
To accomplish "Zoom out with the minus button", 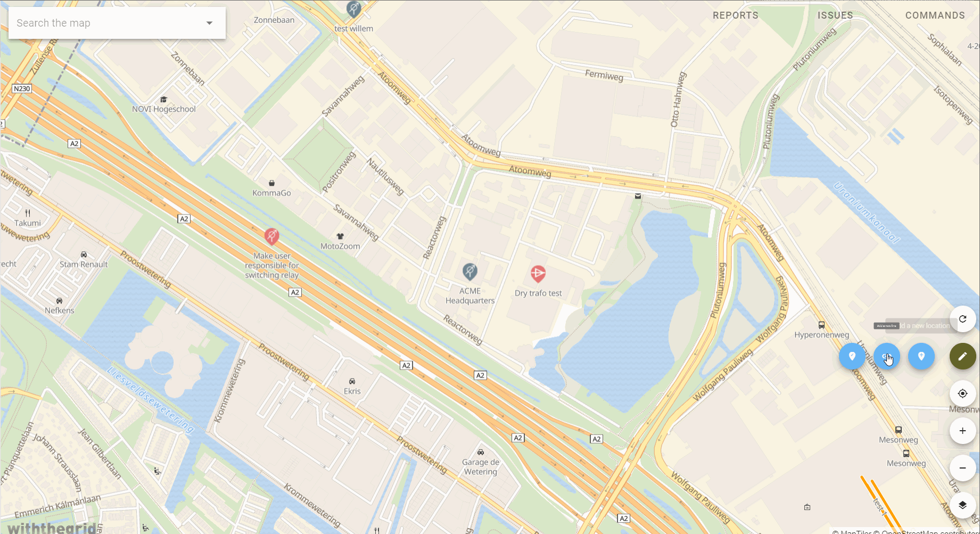I will [x=962, y=468].
